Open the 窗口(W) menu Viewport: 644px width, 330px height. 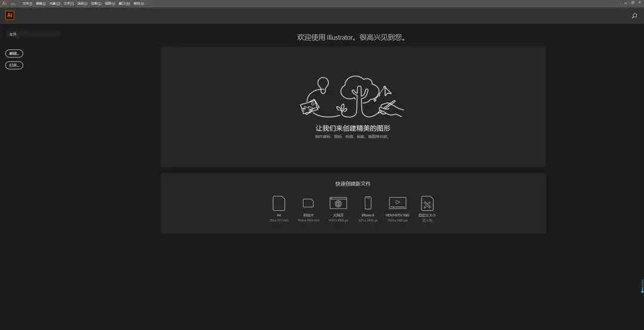point(124,4)
